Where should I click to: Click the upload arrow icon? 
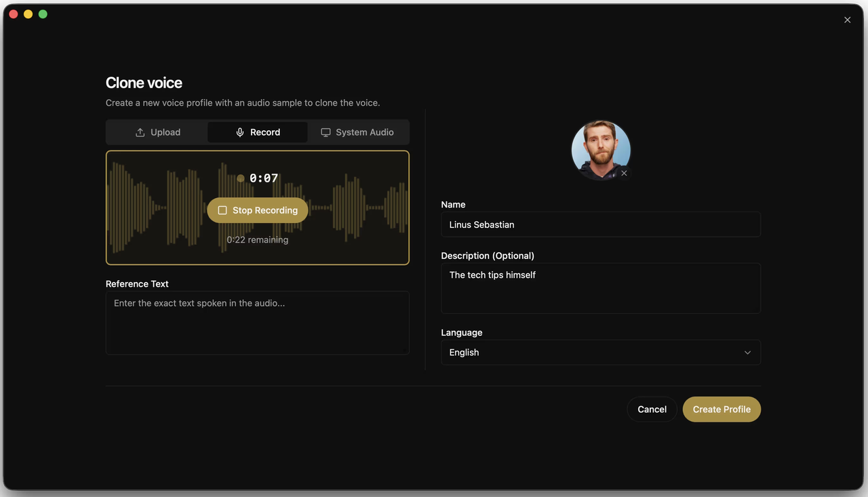coord(140,132)
